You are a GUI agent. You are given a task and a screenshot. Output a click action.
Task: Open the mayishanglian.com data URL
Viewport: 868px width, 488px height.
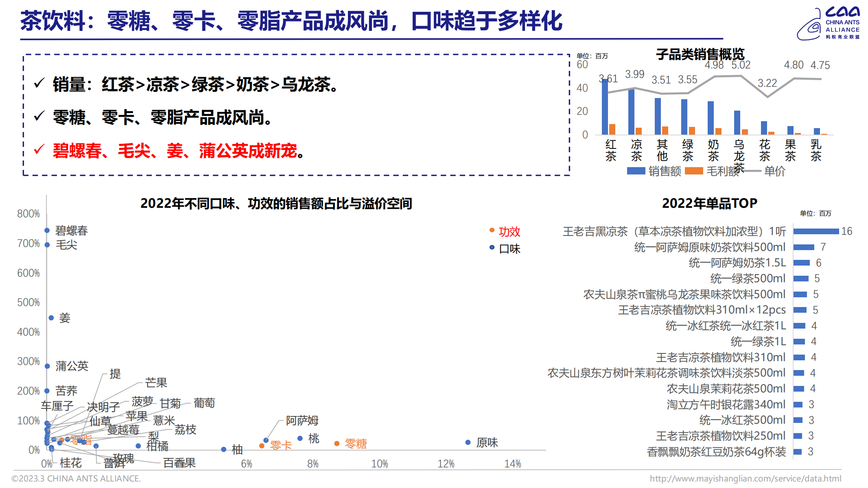[746, 479]
